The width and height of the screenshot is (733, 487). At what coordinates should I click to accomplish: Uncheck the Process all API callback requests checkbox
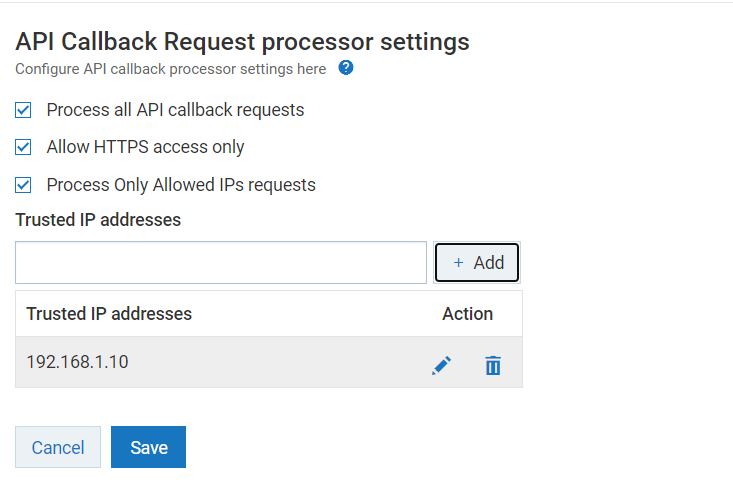24,110
